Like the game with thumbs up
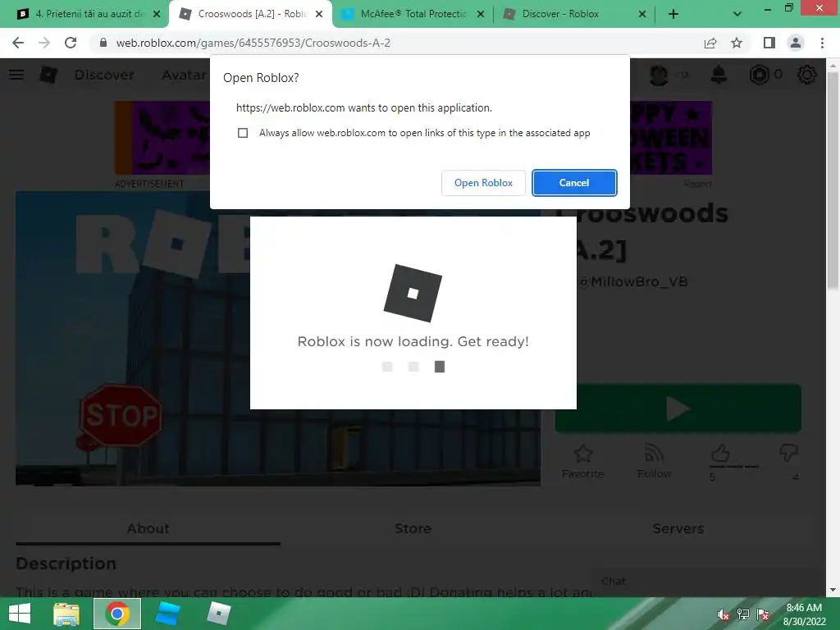This screenshot has height=630, width=840. pos(720,454)
